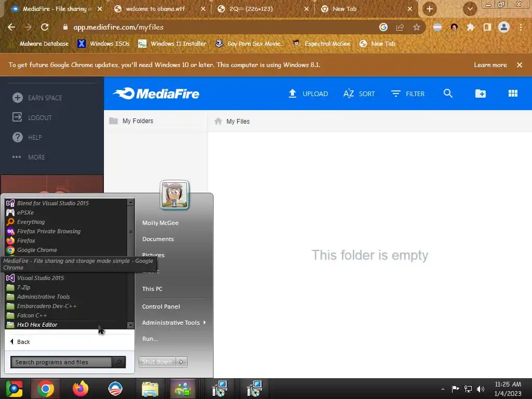Open Firefox from the taskbar

tap(81, 389)
